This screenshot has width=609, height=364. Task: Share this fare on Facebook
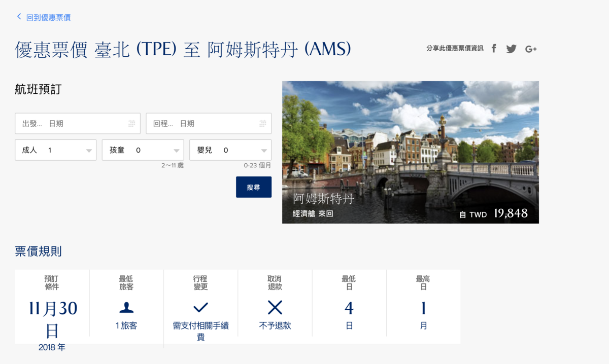tap(494, 49)
